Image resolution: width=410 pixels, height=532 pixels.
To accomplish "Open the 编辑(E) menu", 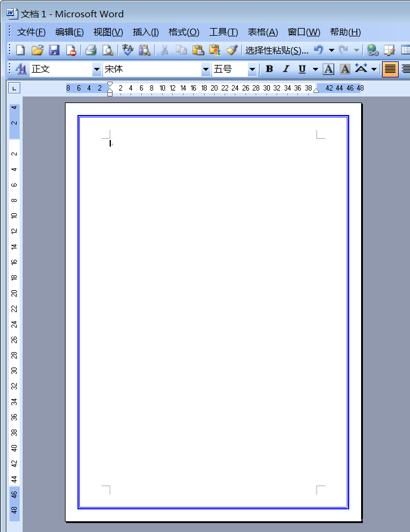I will 69,32.
